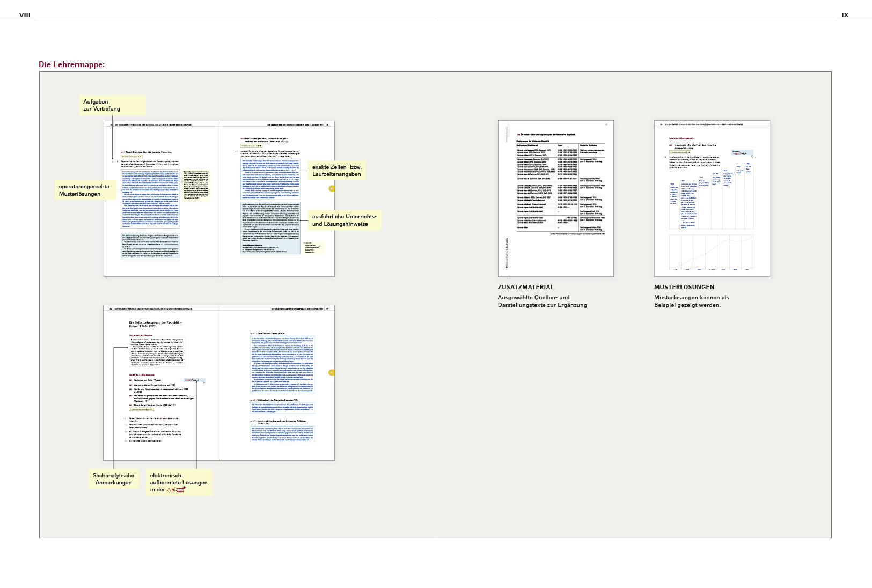The image size is (872, 588).
Task: Open the Musterlösungen page thumbnail
Action: point(712,199)
